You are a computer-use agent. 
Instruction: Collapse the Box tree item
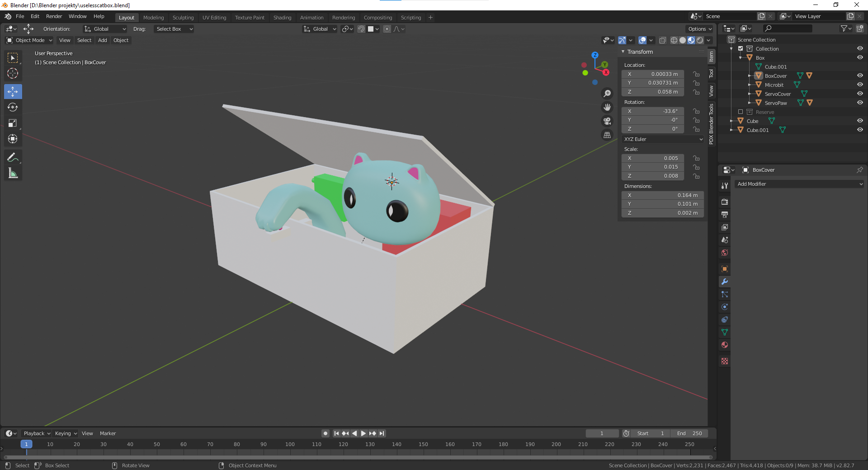tap(741, 58)
